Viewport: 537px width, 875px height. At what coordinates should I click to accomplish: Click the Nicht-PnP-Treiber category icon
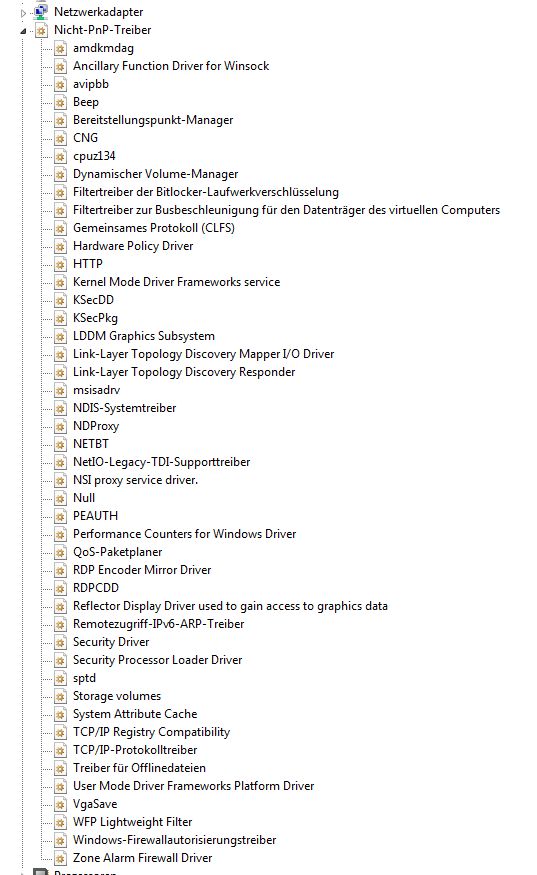41,30
